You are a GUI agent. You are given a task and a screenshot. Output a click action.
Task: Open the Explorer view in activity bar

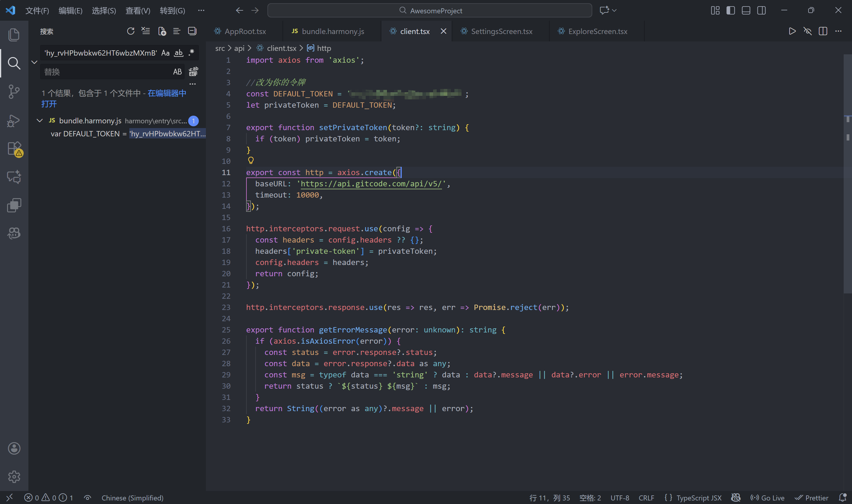pos(14,35)
